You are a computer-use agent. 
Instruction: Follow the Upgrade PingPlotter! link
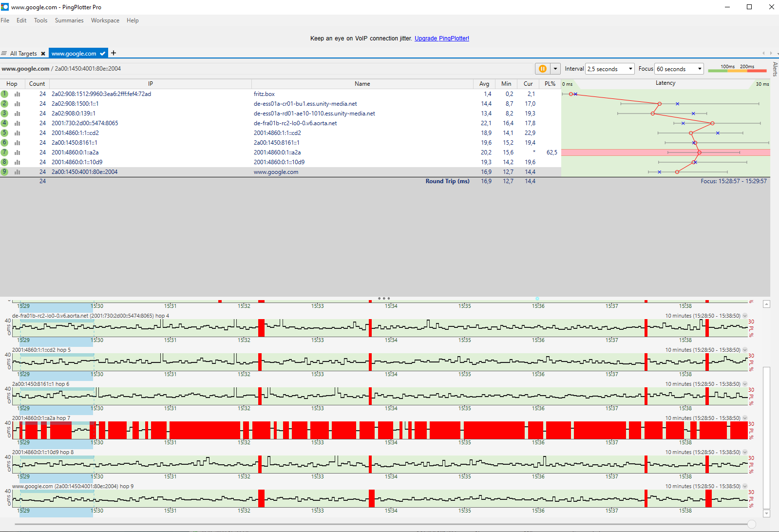442,38
